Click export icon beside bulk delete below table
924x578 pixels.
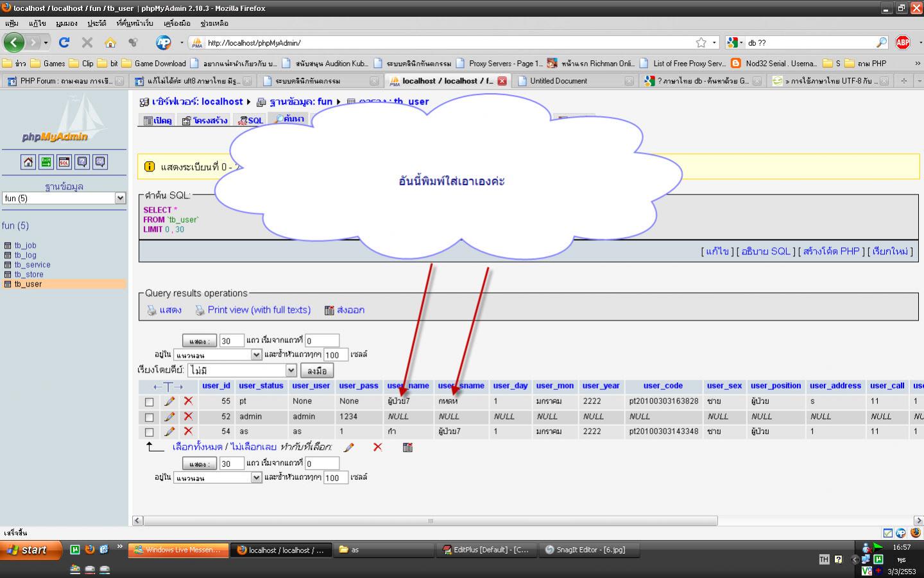click(407, 447)
